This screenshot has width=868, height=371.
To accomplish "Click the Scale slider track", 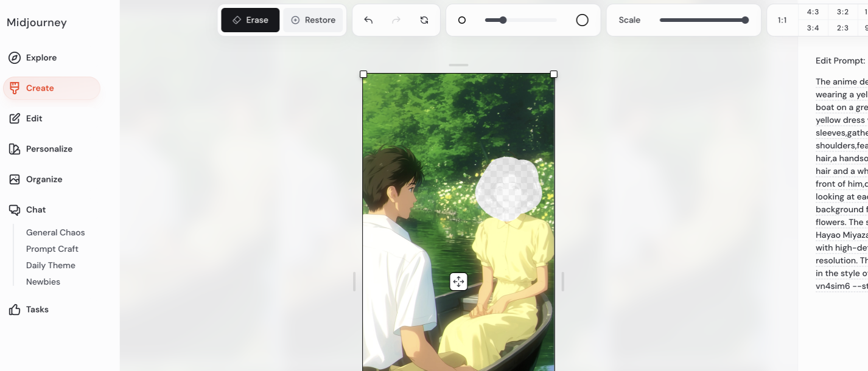I will tap(704, 20).
